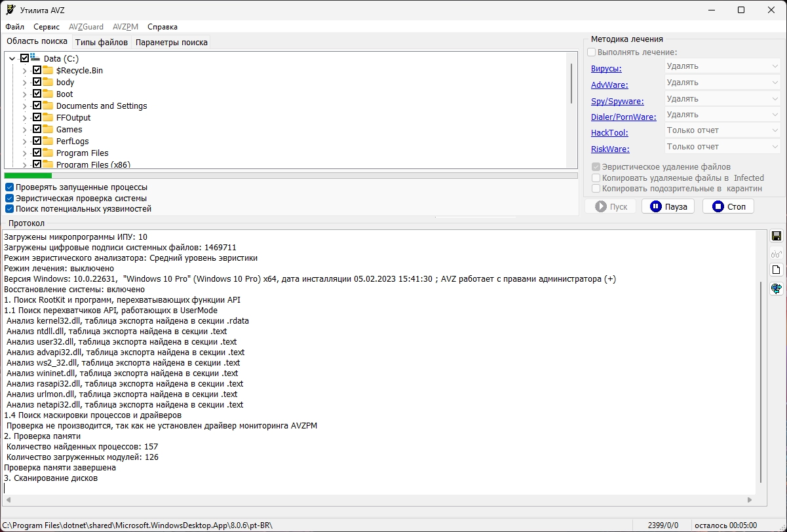The height and width of the screenshot is (532, 787).
Task: Click the 'Пауза' button
Action: pyautogui.click(x=668, y=206)
